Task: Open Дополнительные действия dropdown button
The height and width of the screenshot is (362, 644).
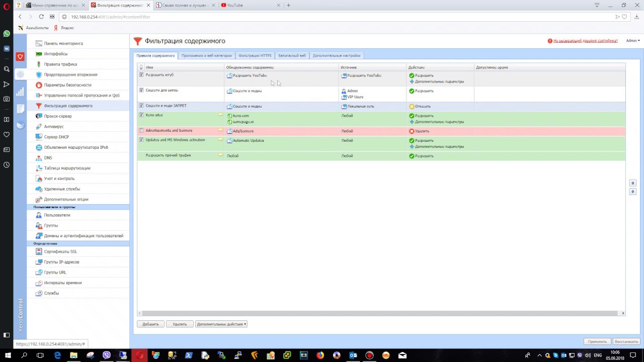Action: 221,324
